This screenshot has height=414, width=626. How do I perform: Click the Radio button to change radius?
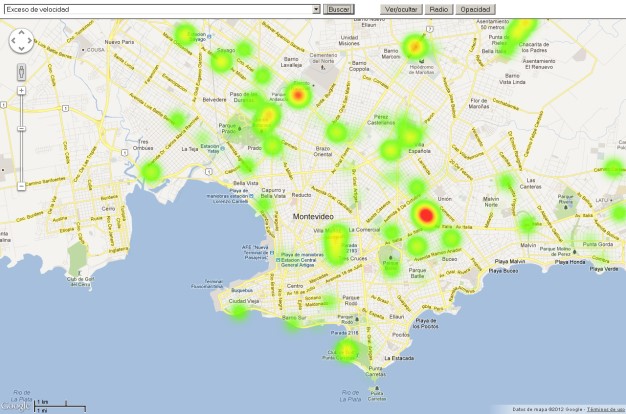[x=438, y=9]
